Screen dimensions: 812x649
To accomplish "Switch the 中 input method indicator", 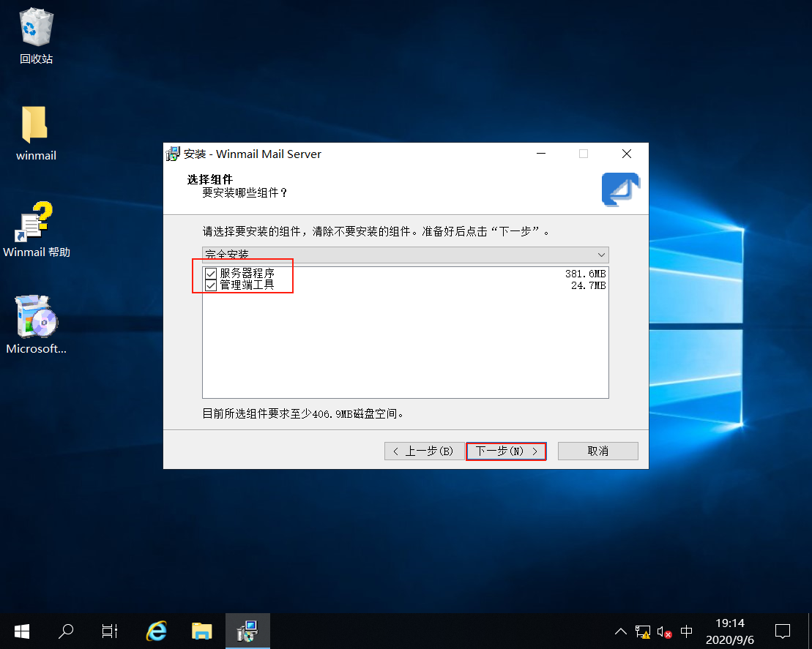I will (686, 631).
